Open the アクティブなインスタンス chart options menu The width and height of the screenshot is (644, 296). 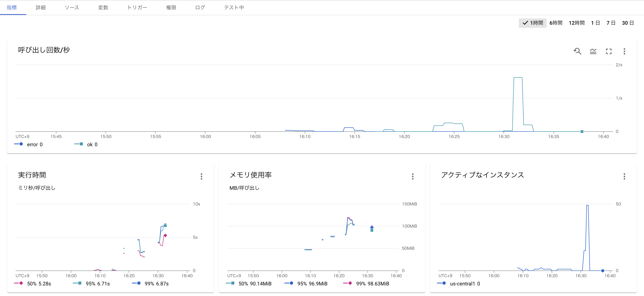tap(624, 176)
